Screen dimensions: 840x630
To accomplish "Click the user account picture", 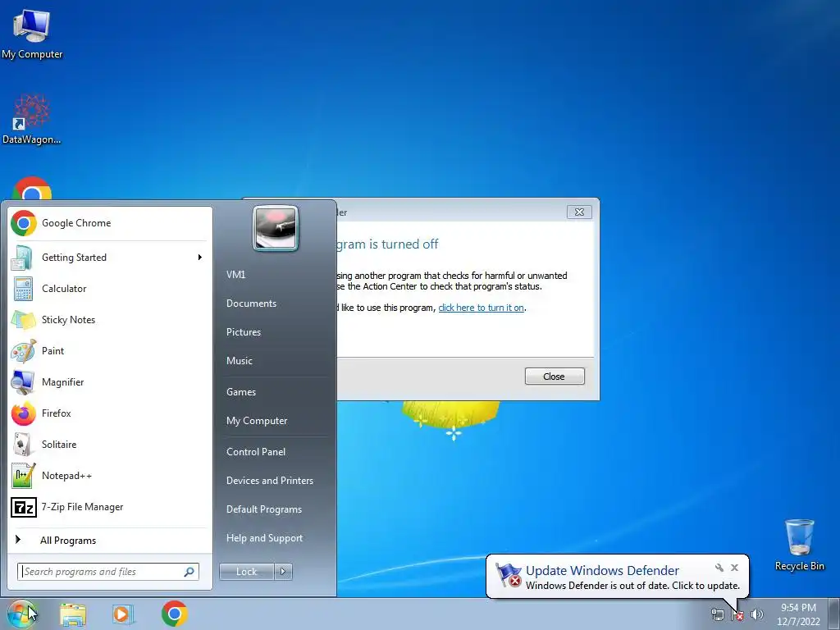I will [276, 228].
